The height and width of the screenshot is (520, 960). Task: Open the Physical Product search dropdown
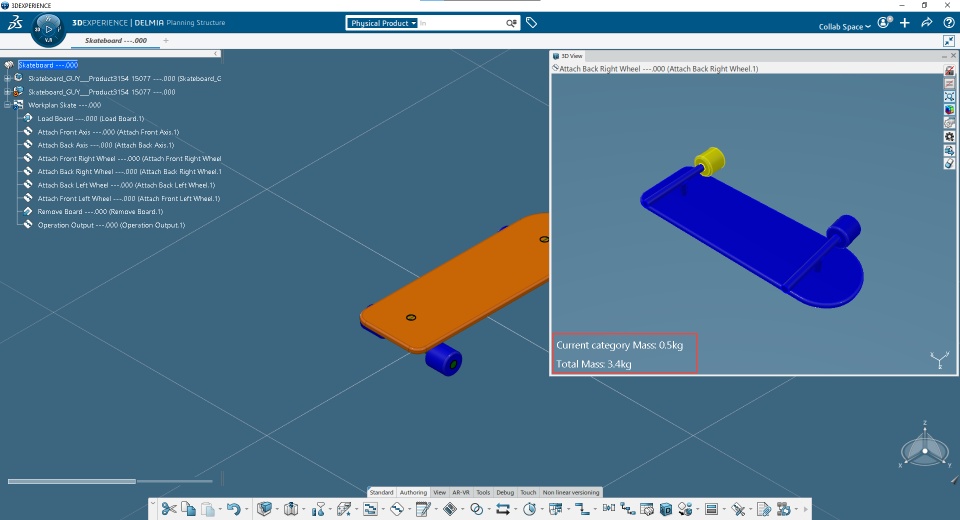coord(383,23)
